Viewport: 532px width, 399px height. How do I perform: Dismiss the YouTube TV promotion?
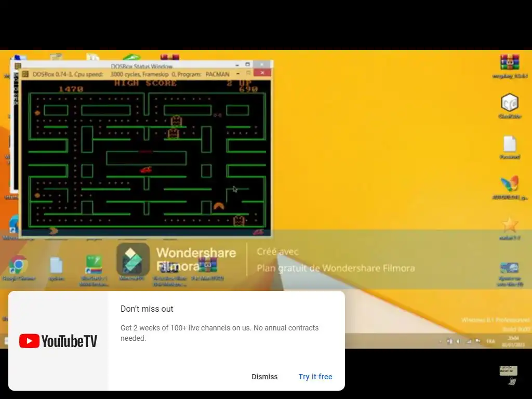point(264,377)
